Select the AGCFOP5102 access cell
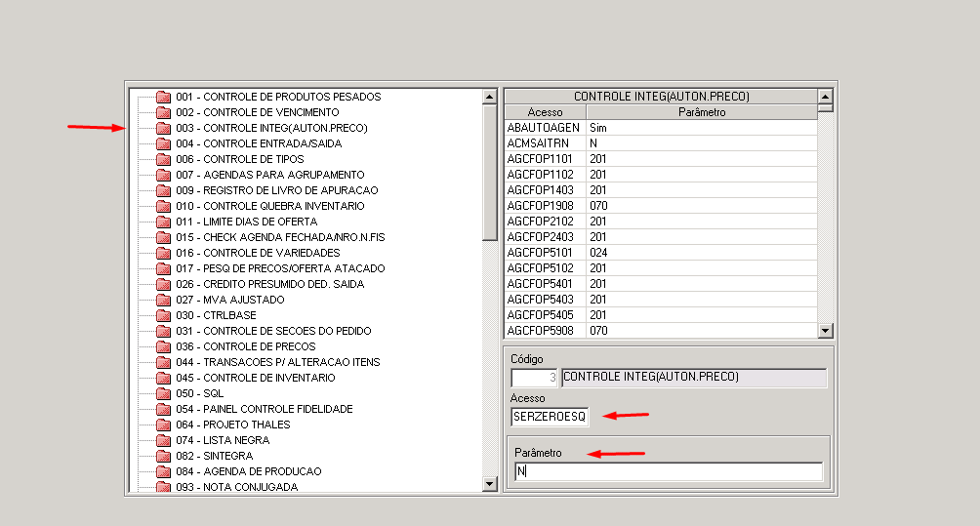This screenshot has width=980, height=526. (x=545, y=268)
